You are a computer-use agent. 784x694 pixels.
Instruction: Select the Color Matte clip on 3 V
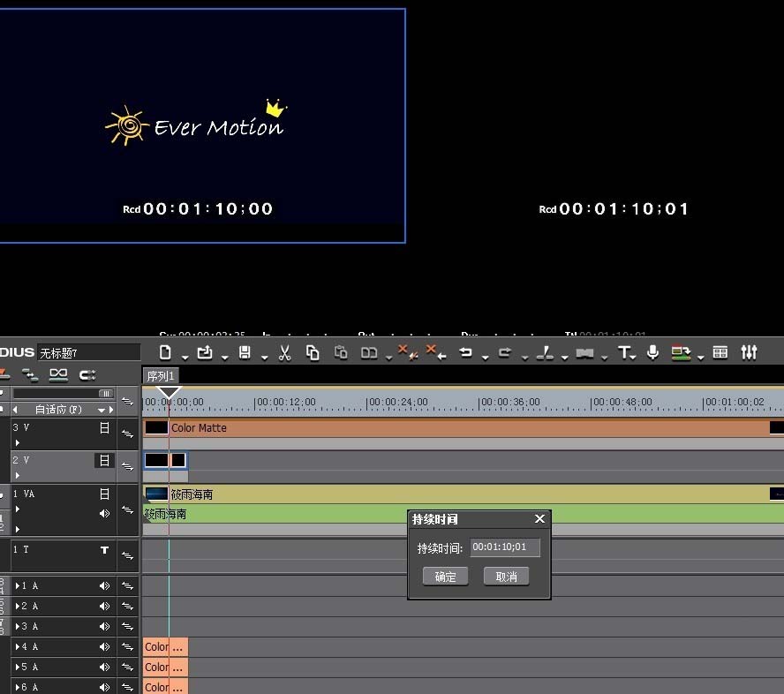[x=464, y=428]
